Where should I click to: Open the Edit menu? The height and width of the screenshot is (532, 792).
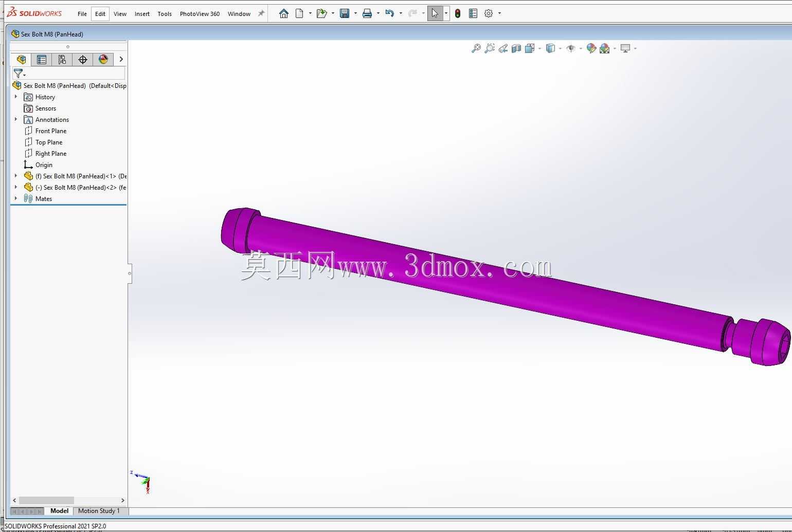100,14
